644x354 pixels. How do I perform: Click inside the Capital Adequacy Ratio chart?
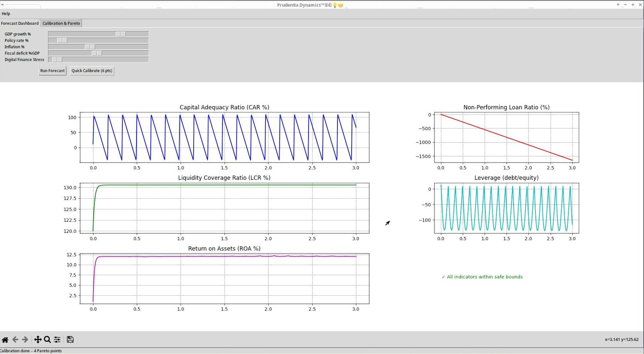pyautogui.click(x=225, y=137)
